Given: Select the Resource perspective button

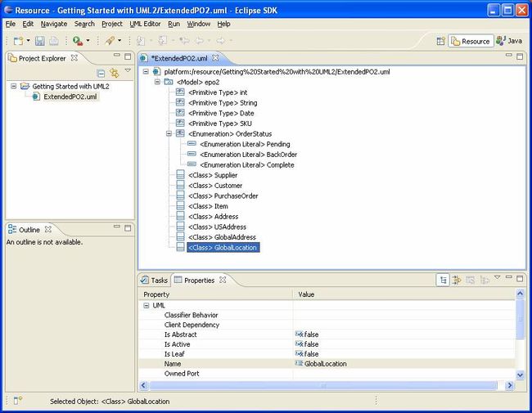Looking at the screenshot, I should 471,41.
